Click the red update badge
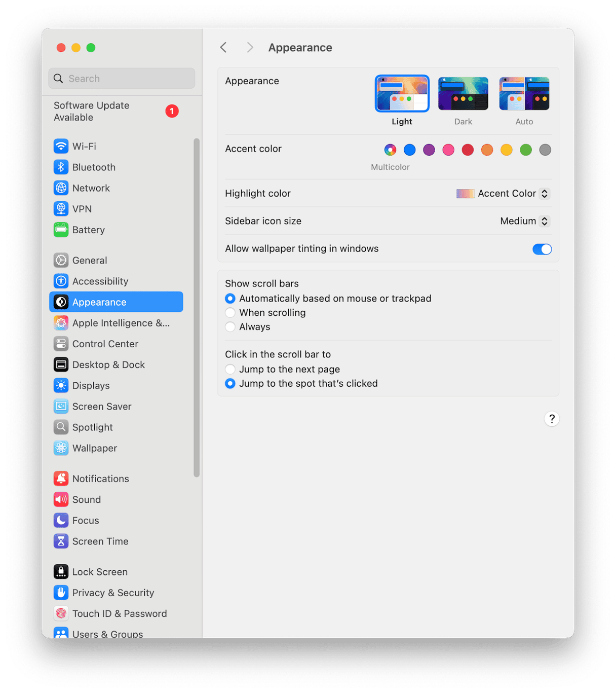Viewport: 616px width, 693px height. point(172,111)
